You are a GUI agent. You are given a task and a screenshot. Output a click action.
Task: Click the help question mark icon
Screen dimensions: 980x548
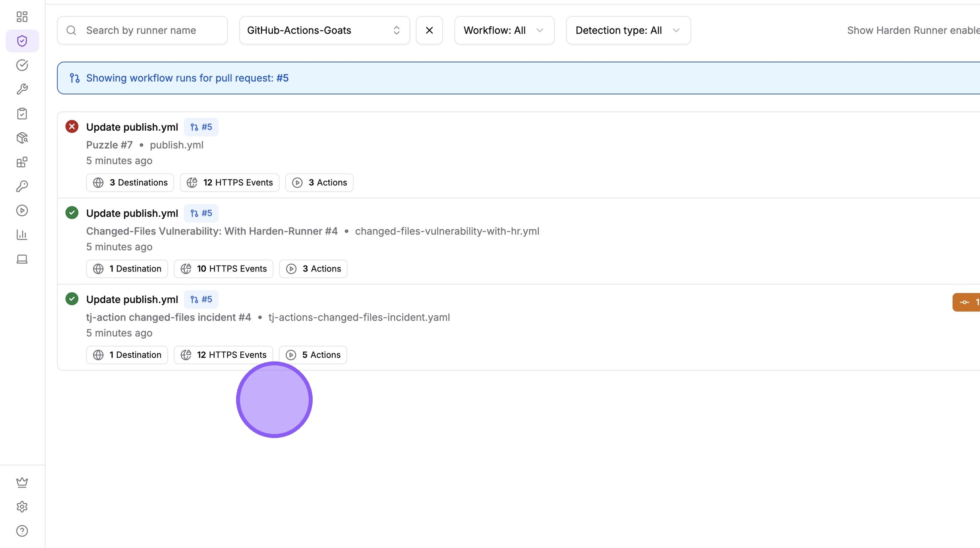click(x=22, y=531)
